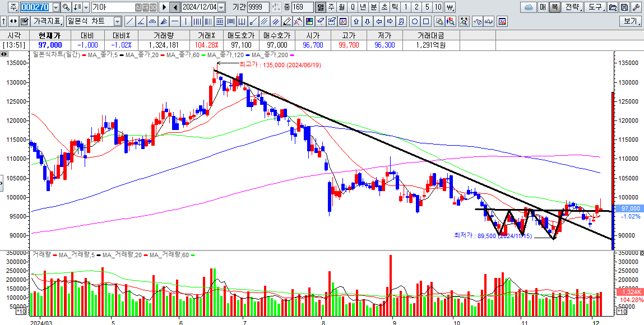The width and height of the screenshot is (644, 325).
Task: Open the 전략 strategy menu
Action: (x=572, y=7)
